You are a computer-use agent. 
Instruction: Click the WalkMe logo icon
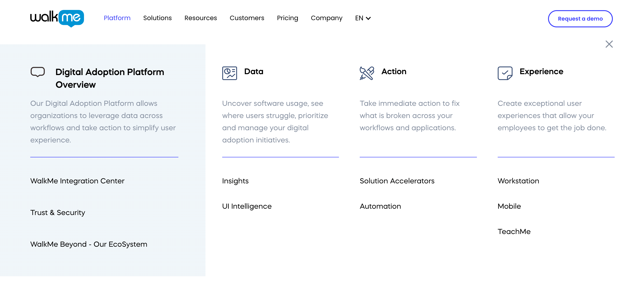point(57,18)
